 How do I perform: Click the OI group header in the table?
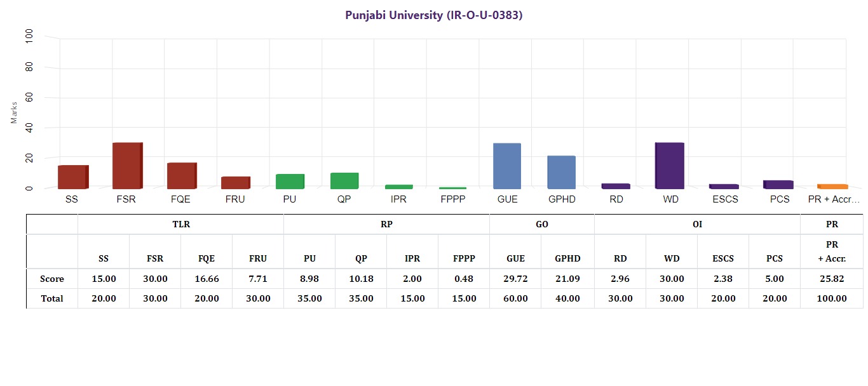click(x=697, y=224)
